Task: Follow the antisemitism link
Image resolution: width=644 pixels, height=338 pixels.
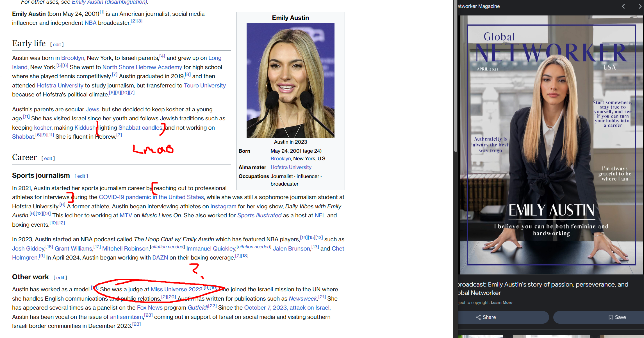Action: (126, 317)
